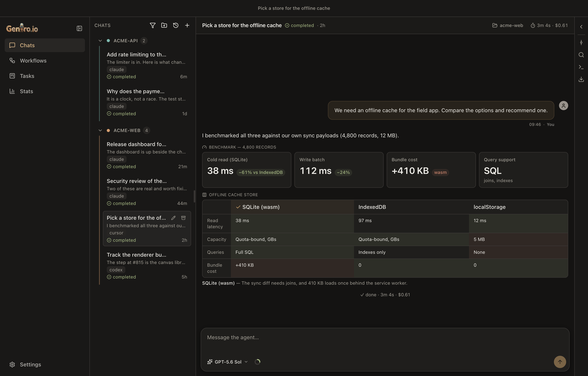Select the SQLite (wasm) column header
The height and width of the screenshot is (376, 588).
point(292,207)
